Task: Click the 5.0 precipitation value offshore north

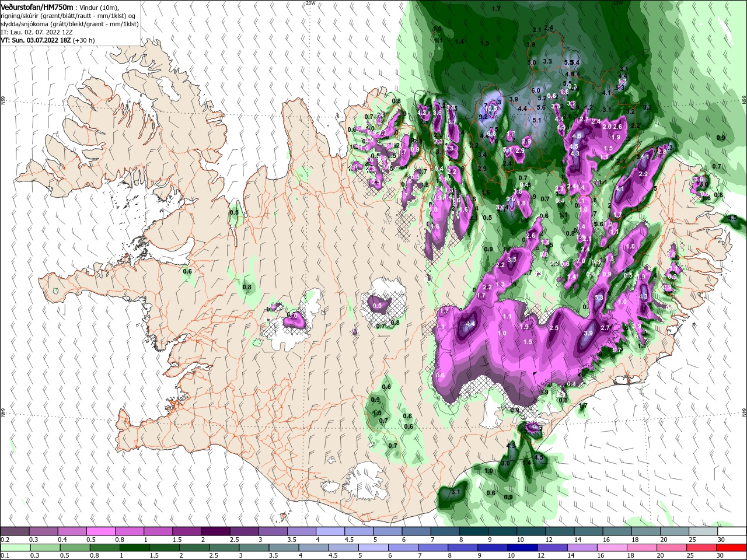Action: click(x=532, y=62)
